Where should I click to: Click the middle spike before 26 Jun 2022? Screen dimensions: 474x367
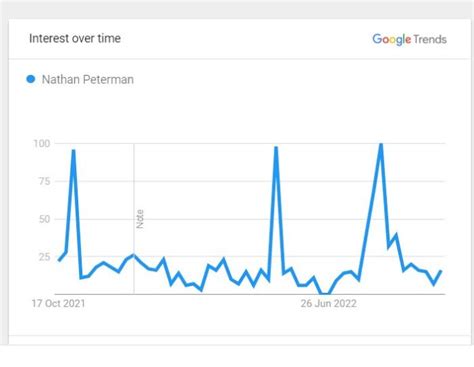click(x=276, y=147)
